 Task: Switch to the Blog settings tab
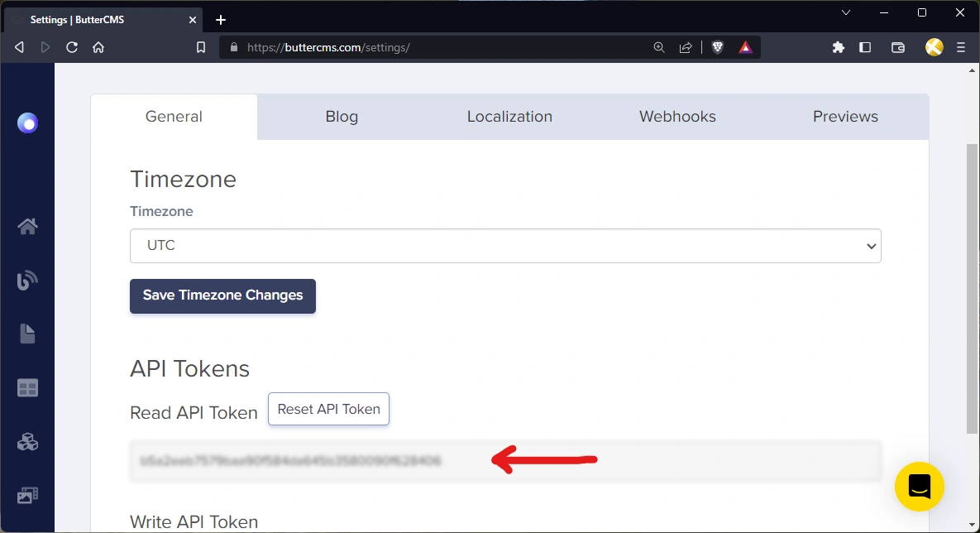point(342,117)
